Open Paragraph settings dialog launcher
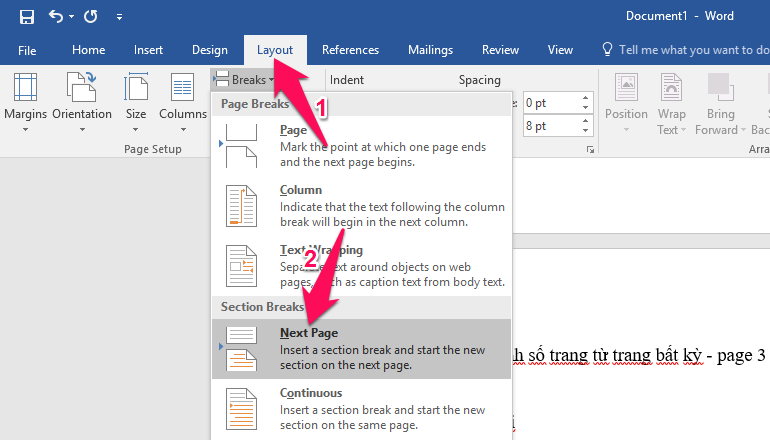 590,149
